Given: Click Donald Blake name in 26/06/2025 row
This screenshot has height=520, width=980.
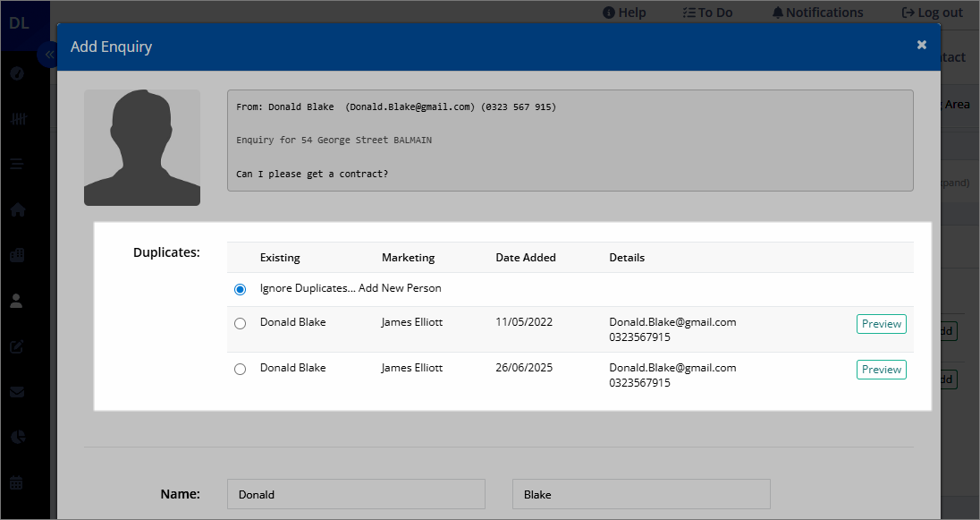Looking at the screenshot, I should point(292,368).
